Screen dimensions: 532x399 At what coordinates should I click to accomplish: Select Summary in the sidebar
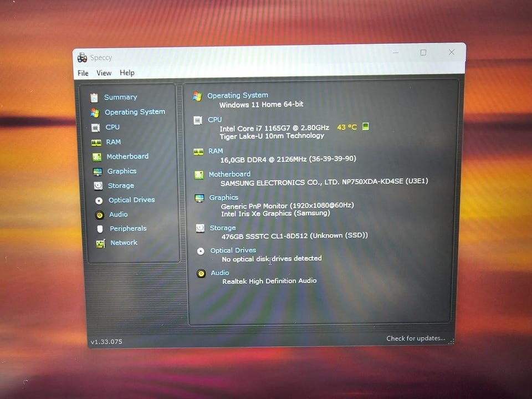[x=120, y=98]
